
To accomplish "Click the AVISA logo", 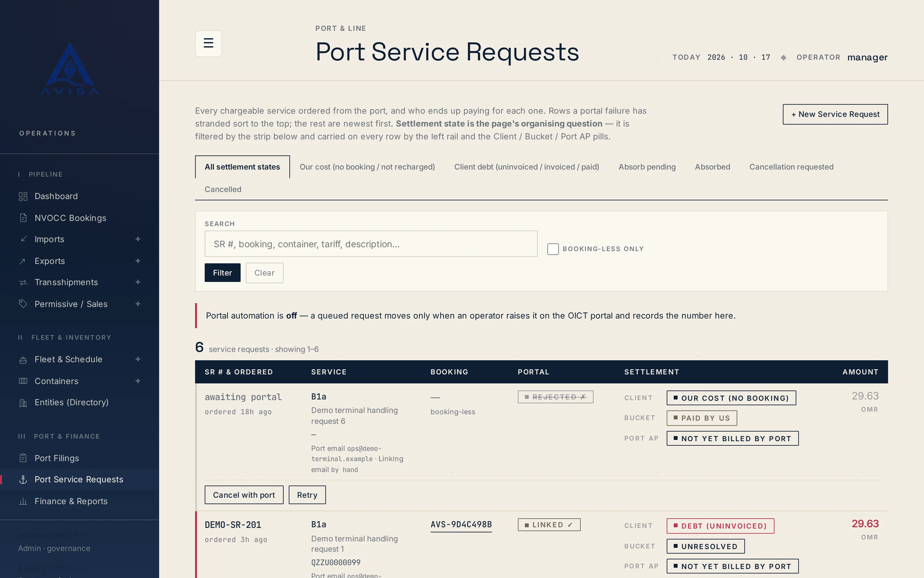I will point(70,68).
